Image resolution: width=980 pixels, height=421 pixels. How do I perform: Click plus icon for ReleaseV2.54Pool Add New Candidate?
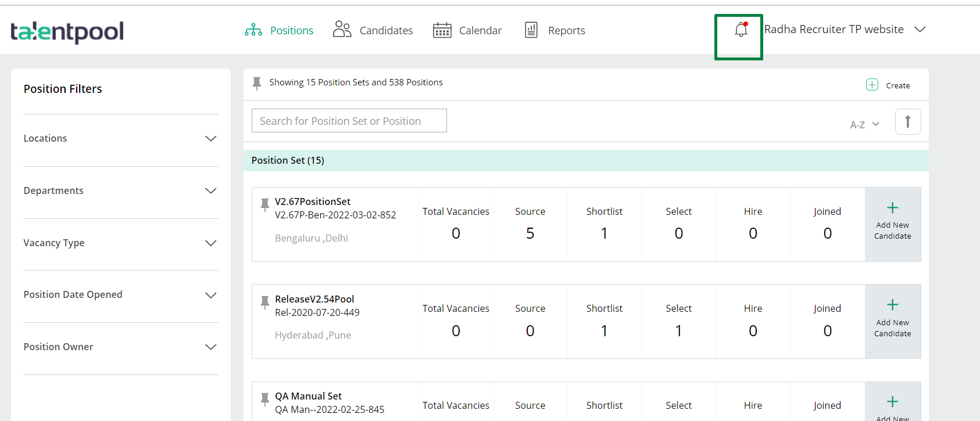893,305
